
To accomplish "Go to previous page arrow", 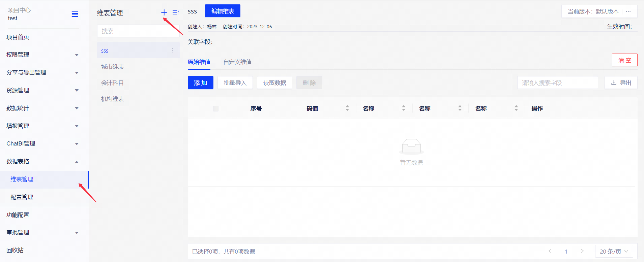I will tap(550, 251).
